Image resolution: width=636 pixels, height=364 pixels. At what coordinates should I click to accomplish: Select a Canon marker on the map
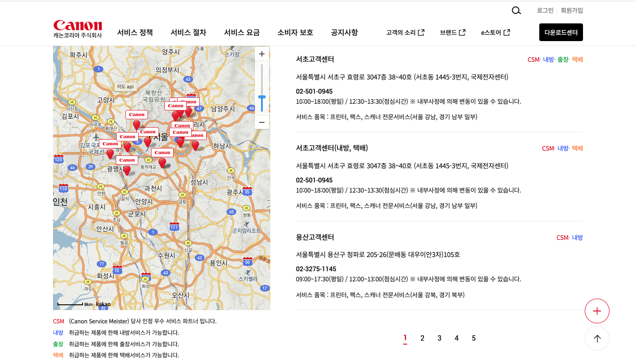[x=136, y=114]
